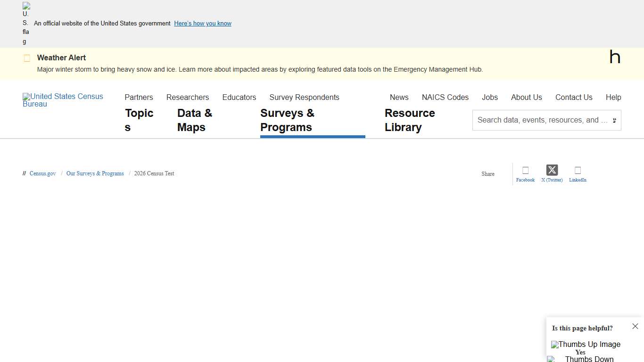Open the Here's how you know link

pos(202,23)
